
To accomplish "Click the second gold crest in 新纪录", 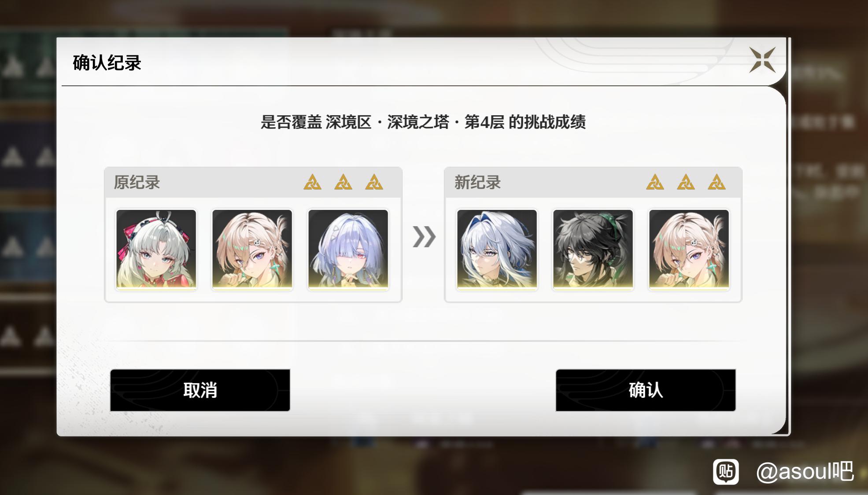I will [686, 182].
